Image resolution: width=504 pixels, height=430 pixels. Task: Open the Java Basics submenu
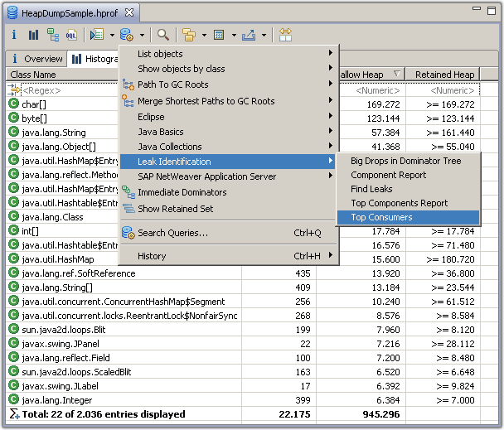click(x=228, y=132)
